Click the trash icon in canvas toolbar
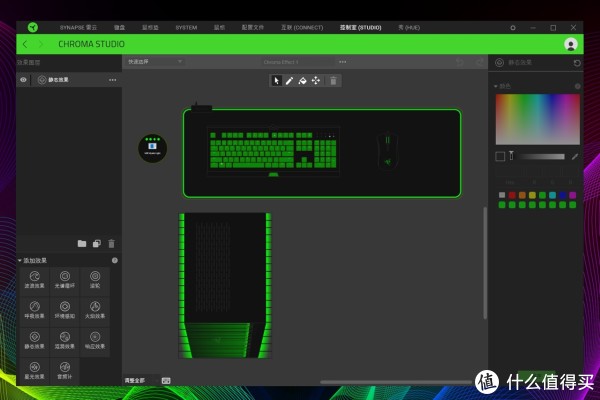Screen dimensions: 600x400 click(333, 81)
